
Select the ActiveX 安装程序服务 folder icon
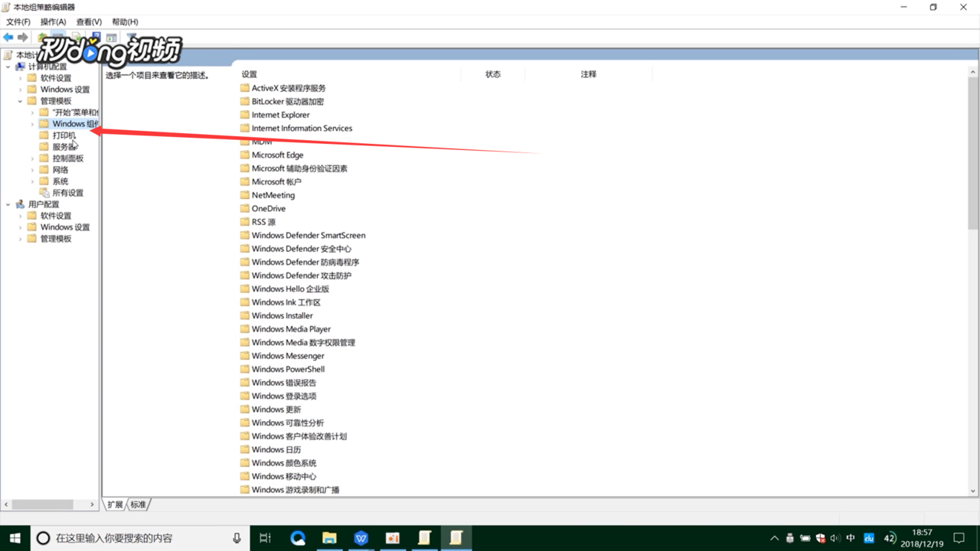click(245, 88)
